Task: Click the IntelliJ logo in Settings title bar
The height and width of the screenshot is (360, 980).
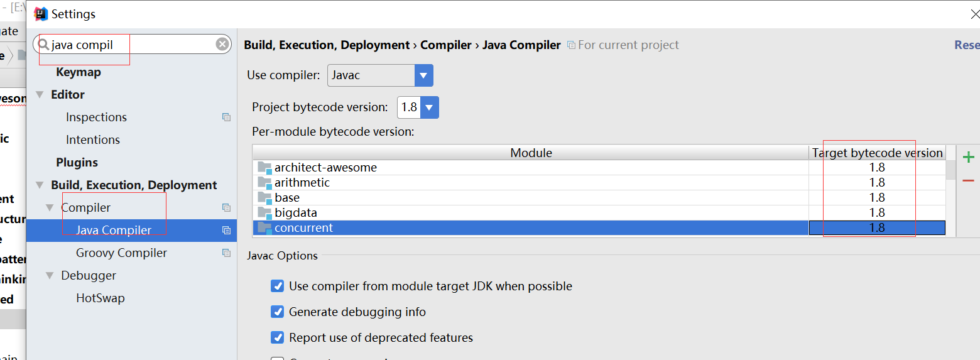Action: (x=41, y=14)
